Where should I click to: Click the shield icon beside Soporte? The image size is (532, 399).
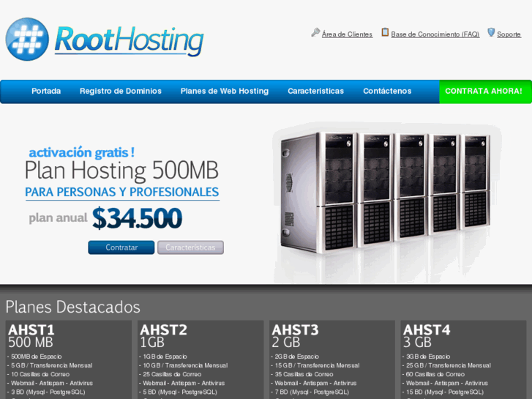pos(491,32)
